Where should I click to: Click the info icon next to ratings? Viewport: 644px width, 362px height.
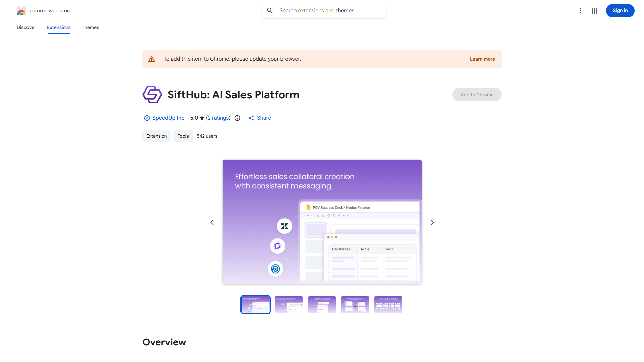[237, 118]
